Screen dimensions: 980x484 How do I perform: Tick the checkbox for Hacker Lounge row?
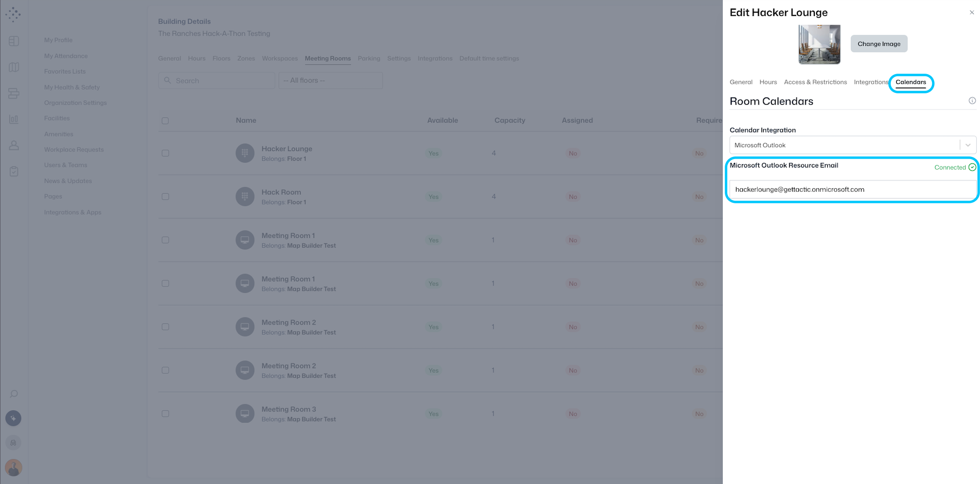166,153
